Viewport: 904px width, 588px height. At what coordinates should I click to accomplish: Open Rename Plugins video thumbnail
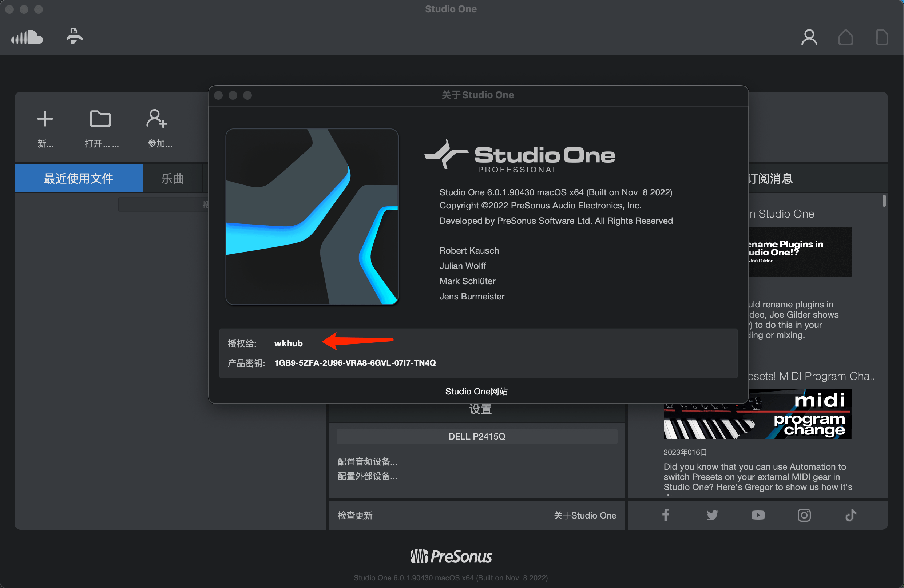point(800,251)
